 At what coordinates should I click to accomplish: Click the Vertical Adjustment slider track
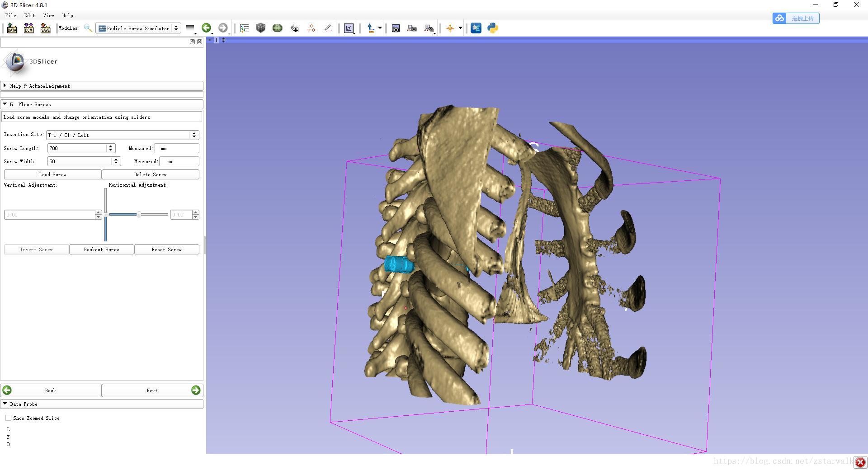105,215
